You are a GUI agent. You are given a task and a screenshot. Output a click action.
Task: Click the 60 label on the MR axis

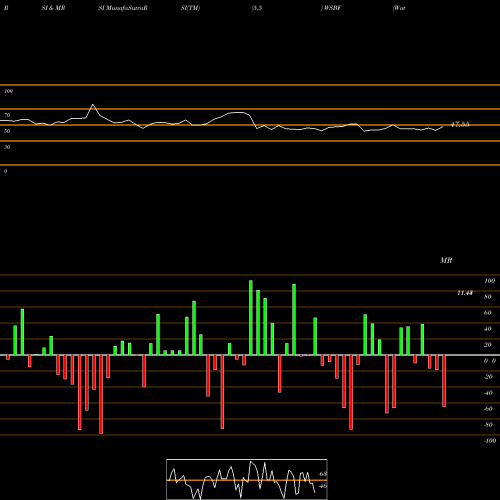488,313
